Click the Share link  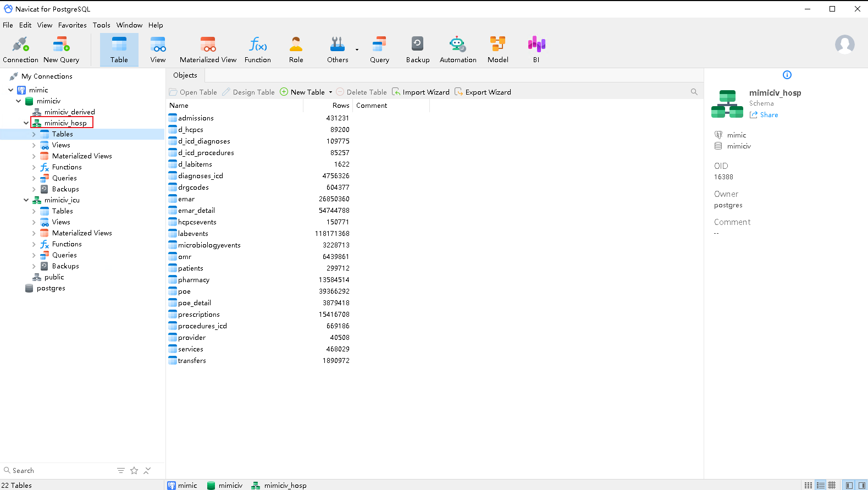769,115
